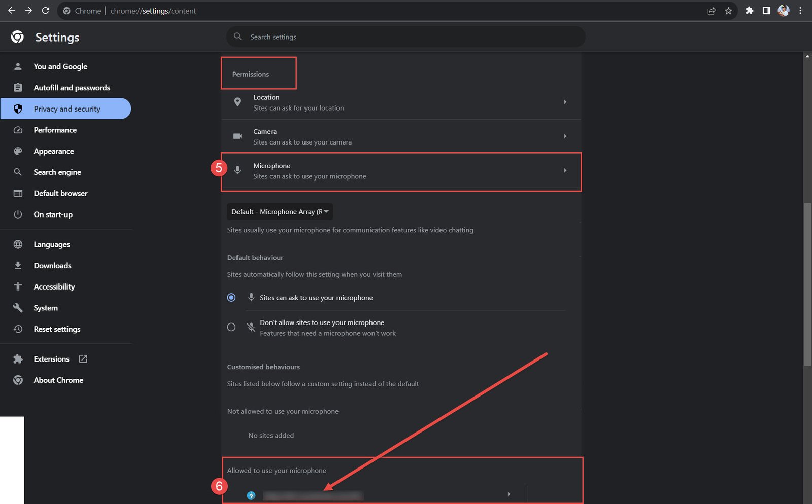
Task: Click the user profile avatar
Action: tap(784, 11)
